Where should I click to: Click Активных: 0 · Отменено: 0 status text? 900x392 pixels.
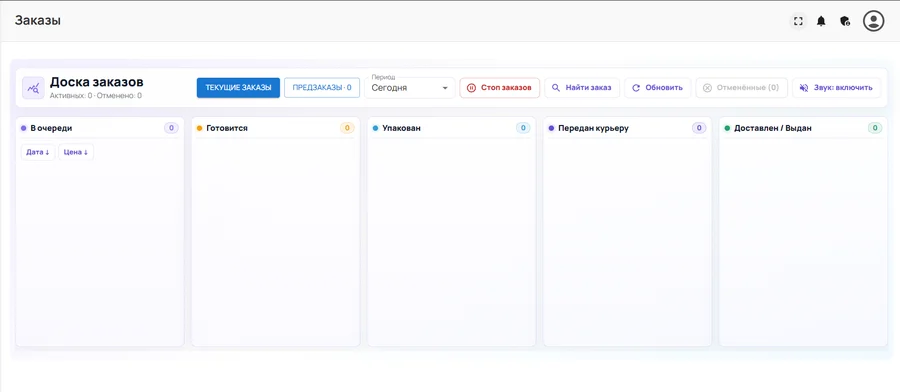tap(96, 96)
